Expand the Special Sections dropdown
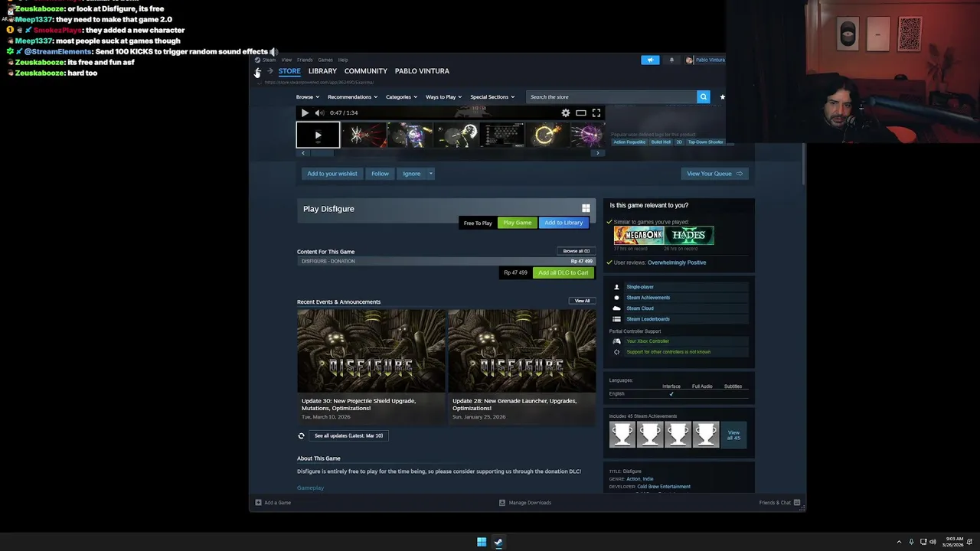Viewport: 980px width, 551px height. [x=492, y=97]
